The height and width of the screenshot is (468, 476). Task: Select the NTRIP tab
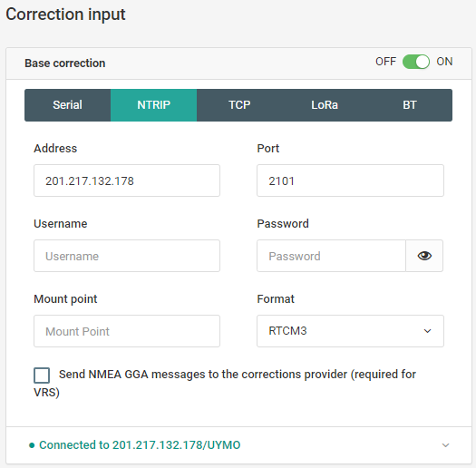pyautogui.click(x=153, y=105)
